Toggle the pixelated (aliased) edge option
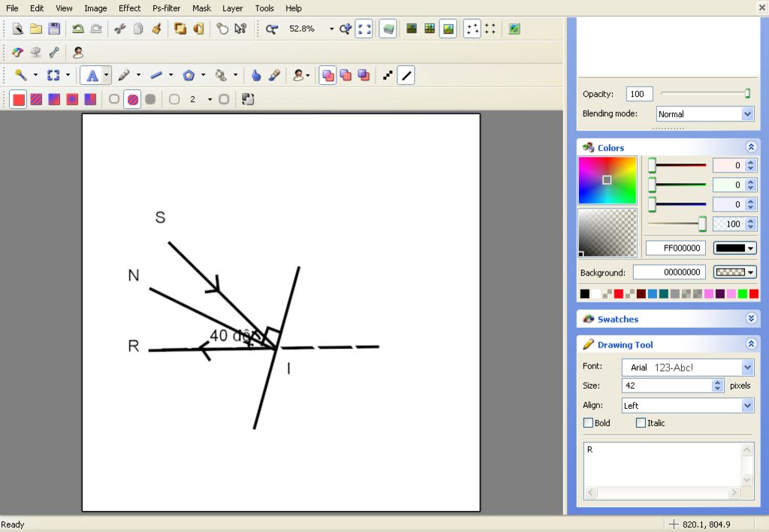Viewport: 769px width, 532px height. pyautogui.click(x=388, y=75)
